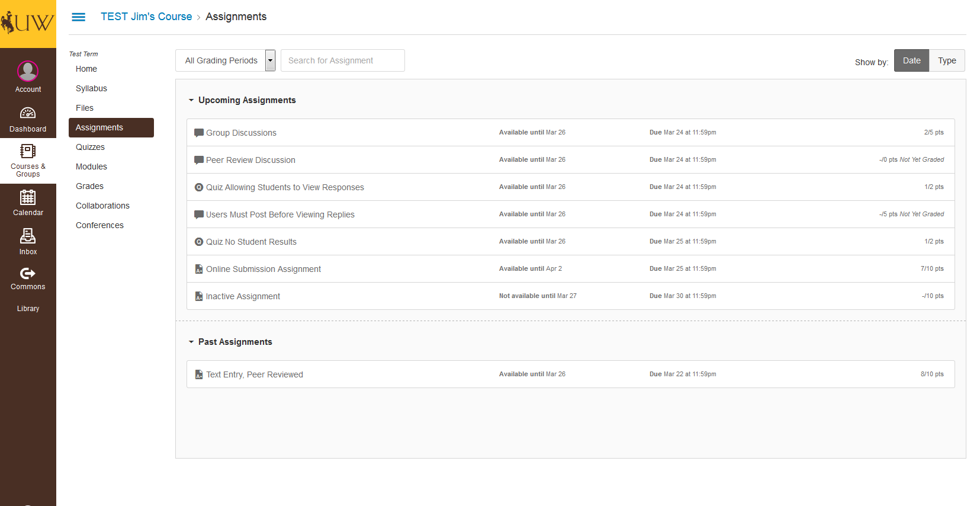Open Quiz No Student Results
The image size is (980, 506).
coord(251,242)
